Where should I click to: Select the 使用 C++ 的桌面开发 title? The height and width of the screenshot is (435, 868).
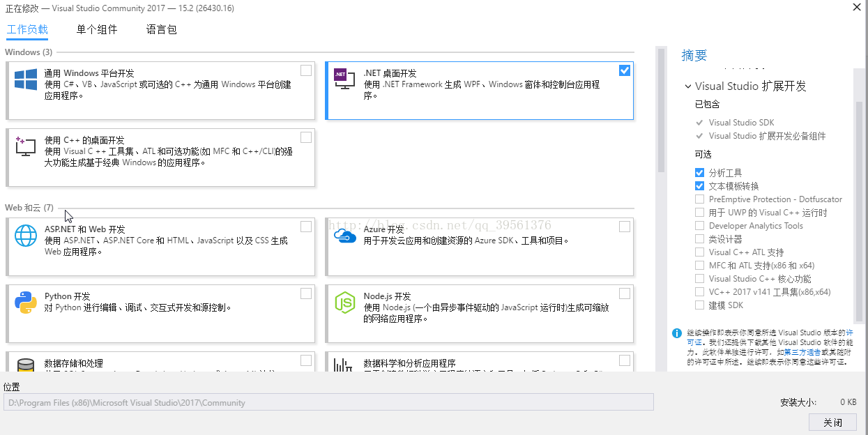[84, 140]
